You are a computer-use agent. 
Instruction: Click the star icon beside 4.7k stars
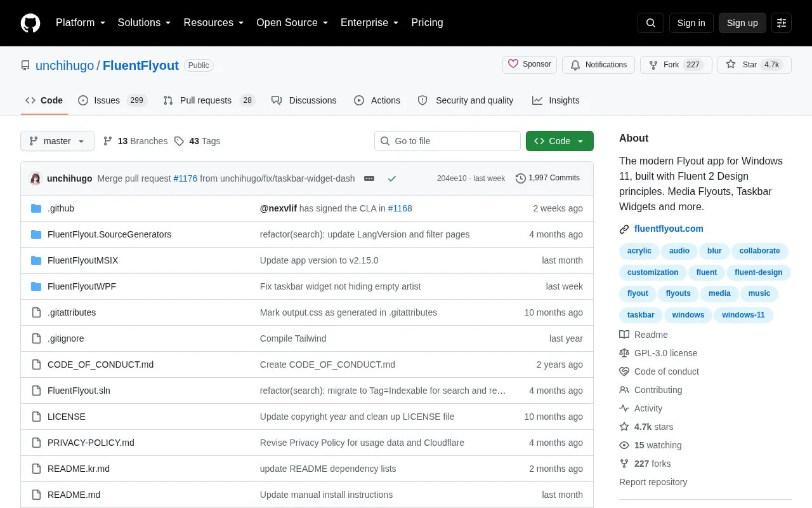coord(624,427)
